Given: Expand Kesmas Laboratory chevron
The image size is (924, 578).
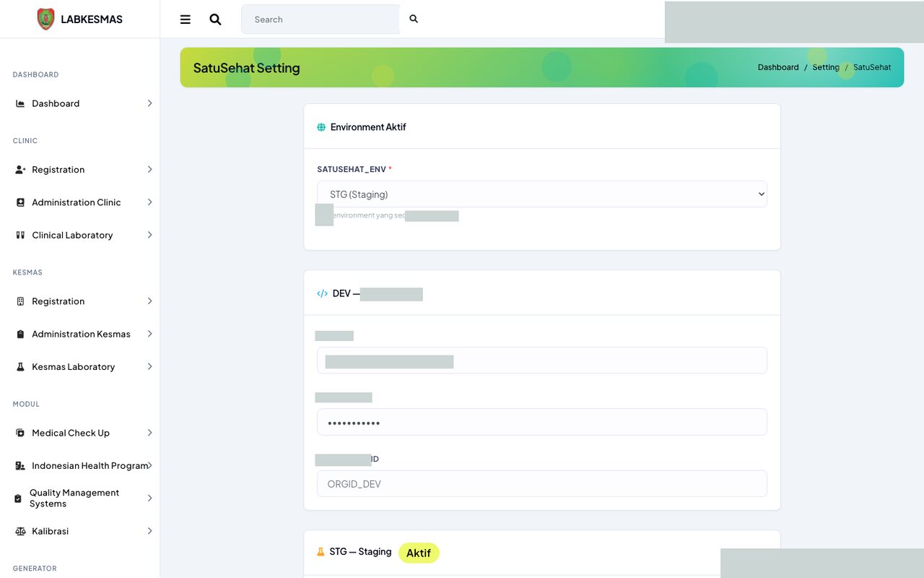Looking at the screenshot, I should pyautogui.click(x=149, y=367).
